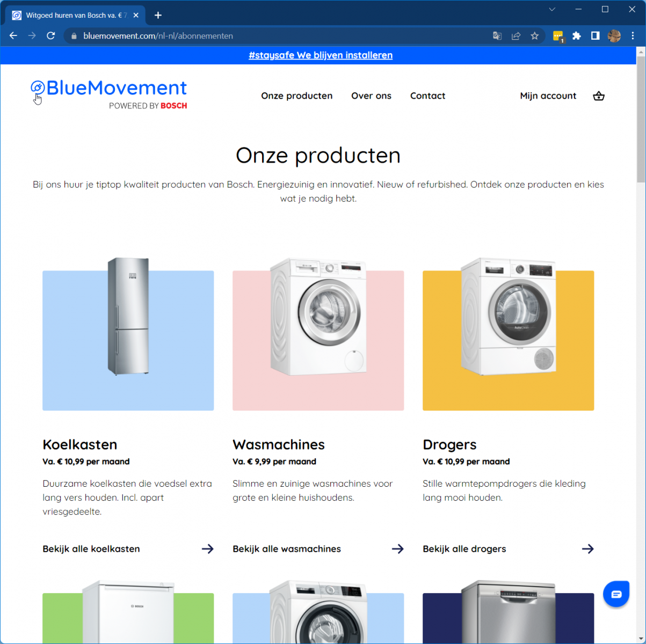Screen dimensions: 646x644
Task: Reload the page
Action: pyautogui.click(x=51, y=36)
